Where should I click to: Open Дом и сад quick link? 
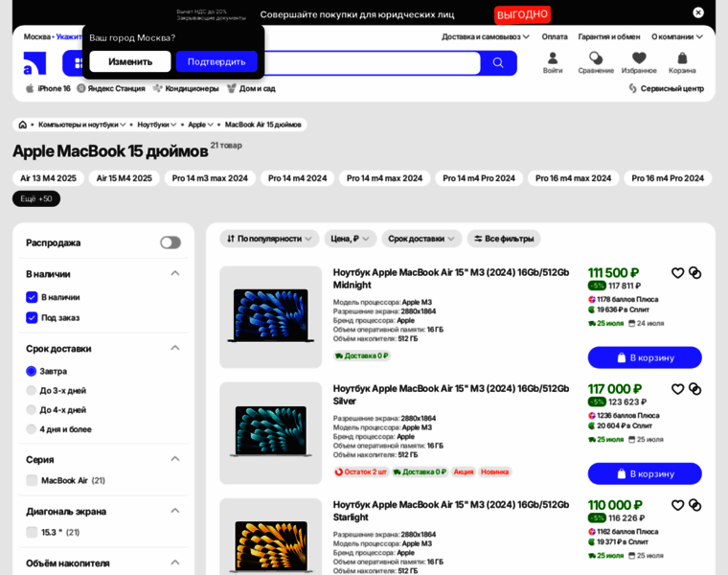251,88
